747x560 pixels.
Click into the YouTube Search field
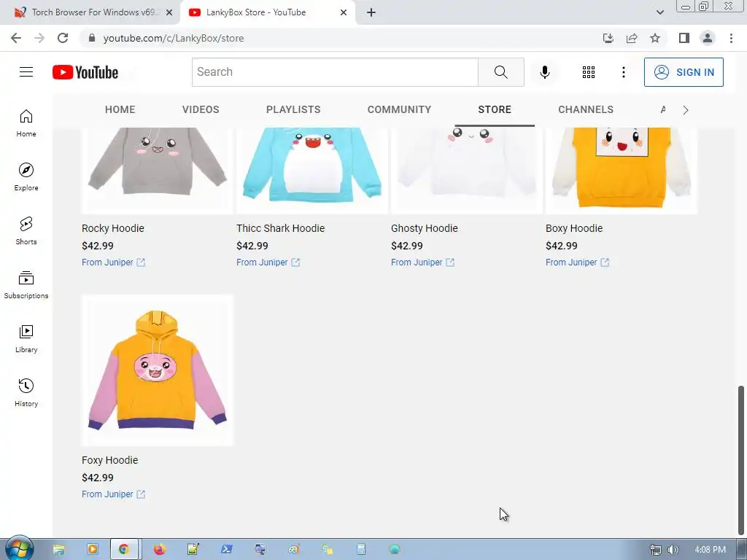335,72
